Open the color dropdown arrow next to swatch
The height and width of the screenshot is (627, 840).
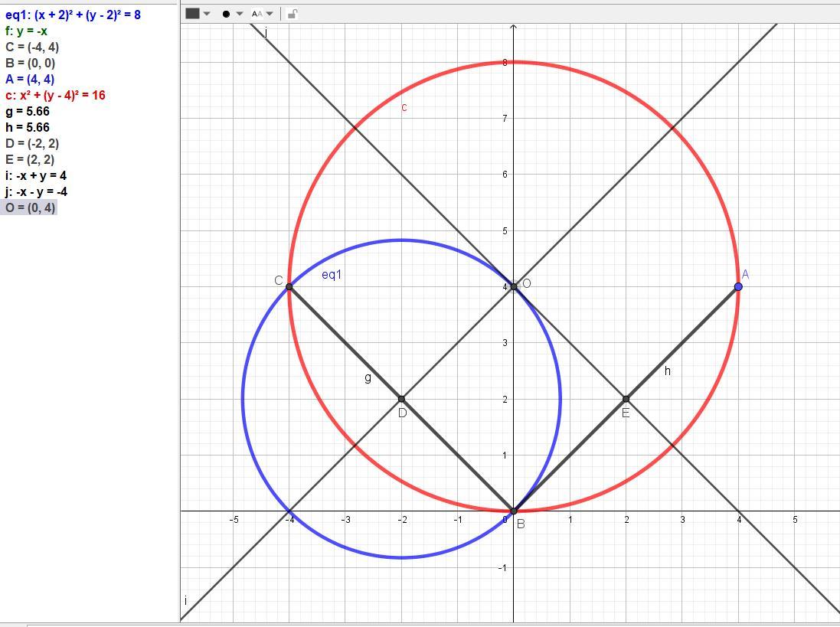207,14
